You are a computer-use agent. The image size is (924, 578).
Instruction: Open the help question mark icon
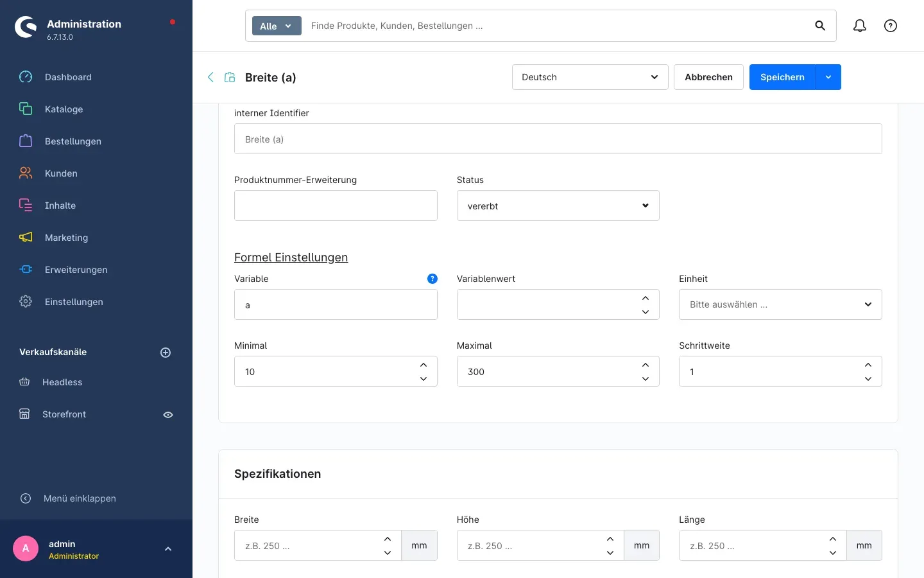click(x=891, y=26)
